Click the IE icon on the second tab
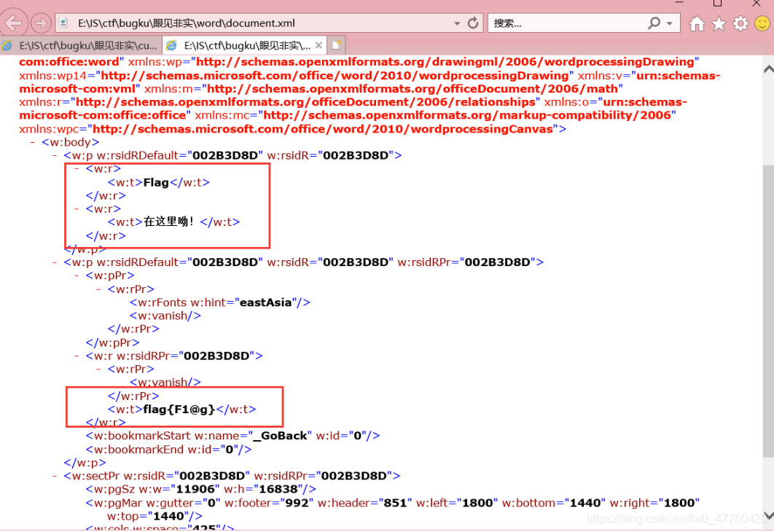Image resolution: width=774 pixels, height=532 pixels. [x=172, y=45]
